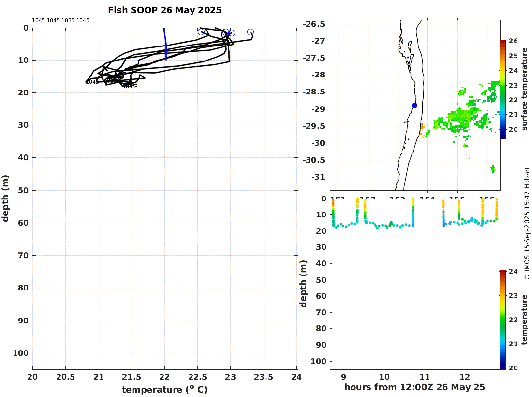Click the '24' tick on the lower temperature colorbar
This screenshot has width=532, height=397.
tap(513, 271)
